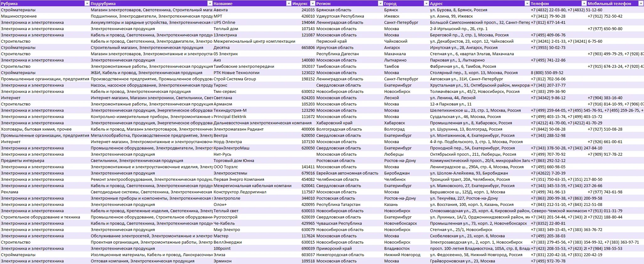644x264 pixels.
Task: Select the 100point name cell
Action: 252,248
